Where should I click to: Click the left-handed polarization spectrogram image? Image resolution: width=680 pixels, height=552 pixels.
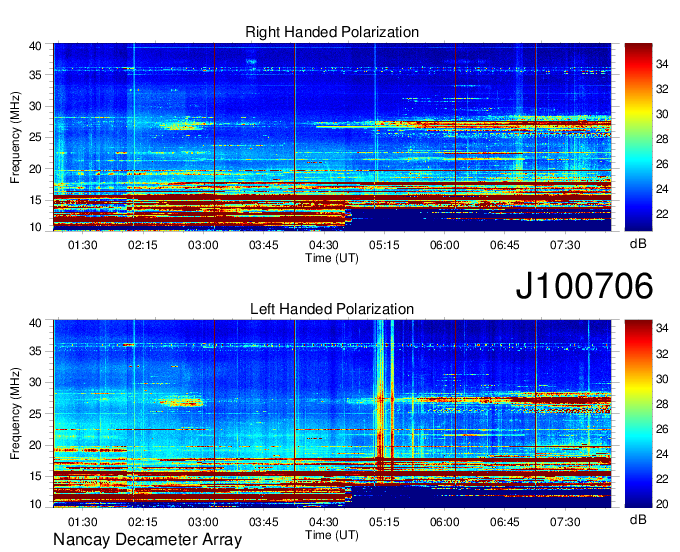pos(332,414)
